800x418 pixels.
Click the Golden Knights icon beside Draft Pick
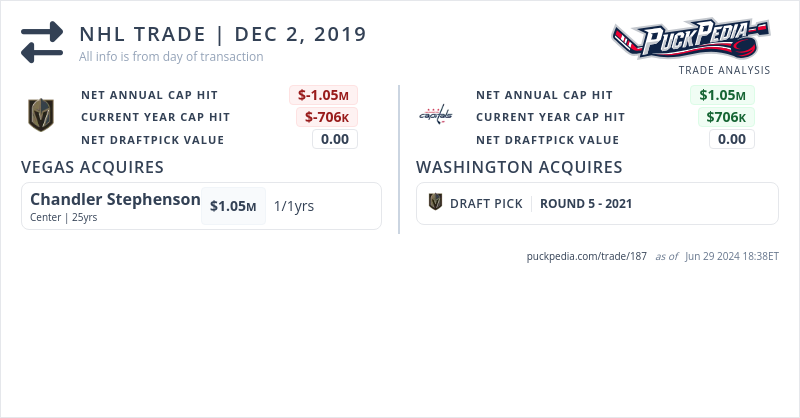(436, 203)
